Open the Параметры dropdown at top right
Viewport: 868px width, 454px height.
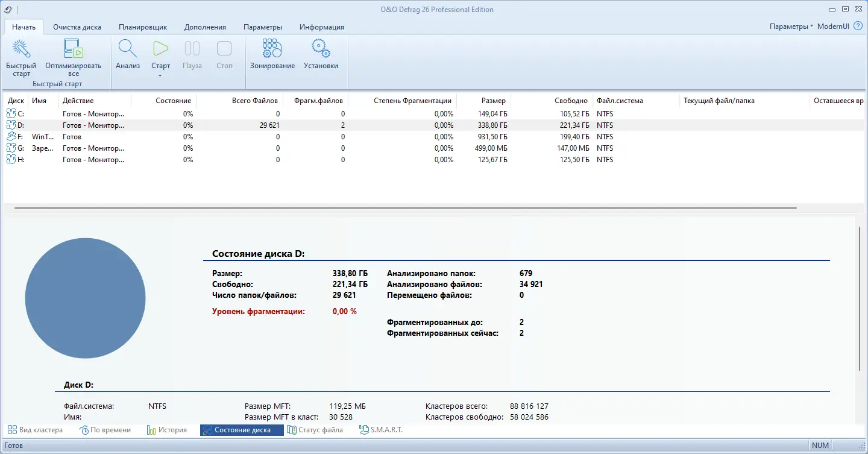[791, 27]
